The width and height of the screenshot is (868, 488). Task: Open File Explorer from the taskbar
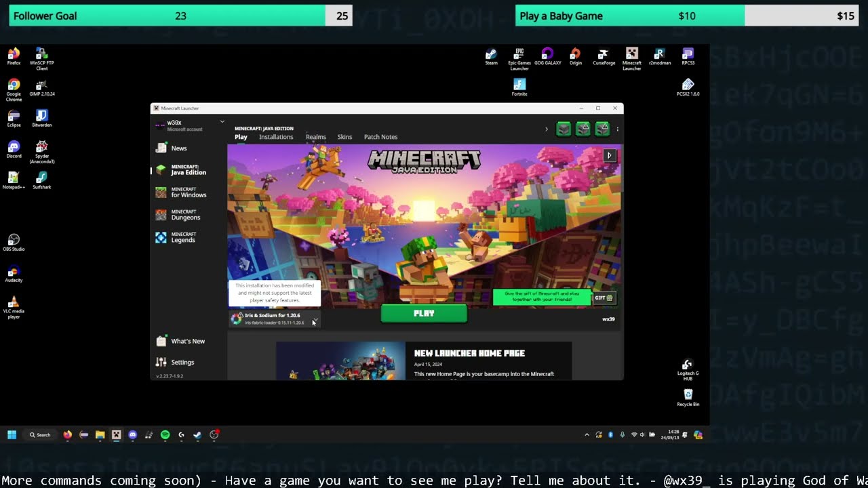[x=100, y=435]
